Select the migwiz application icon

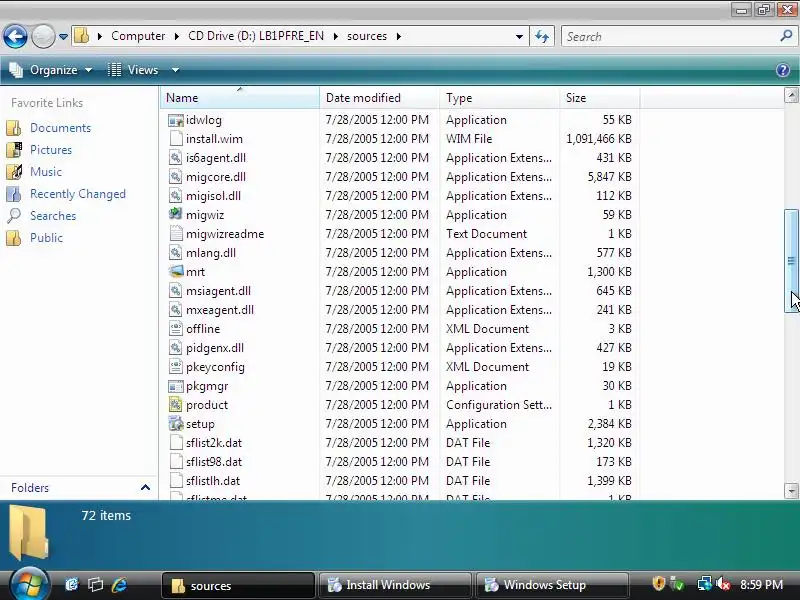pyautogui.click(x=176, y=215)
